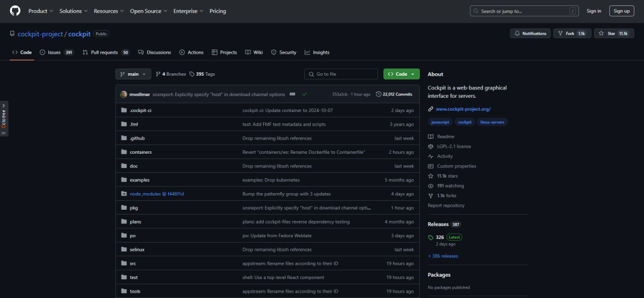The height and width of the screenshot is (298, 644).
Task: Open the Enterprise menu dropdown
Action: coord(188,11)
